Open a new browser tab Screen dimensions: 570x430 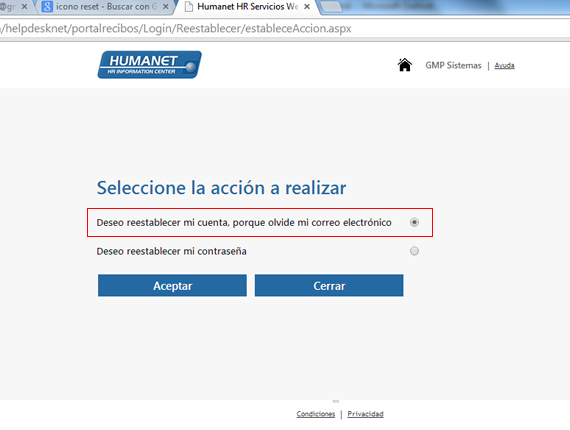pyautogui.click(x=330, y=7)
